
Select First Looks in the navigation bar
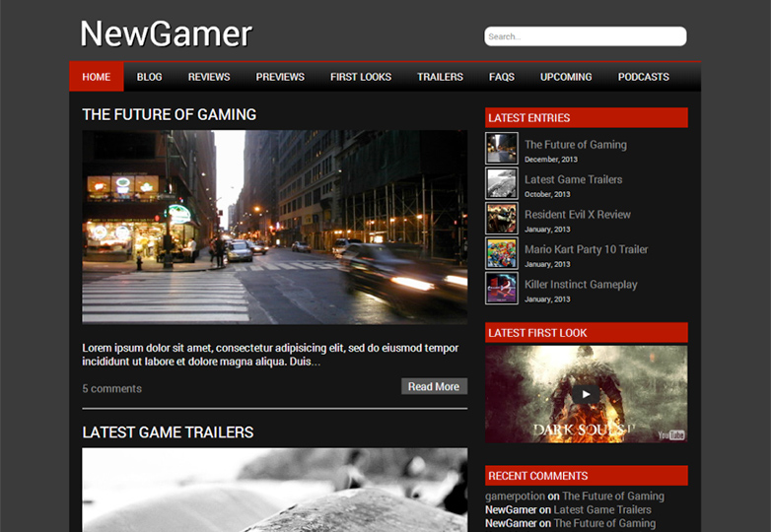[361, 77]
